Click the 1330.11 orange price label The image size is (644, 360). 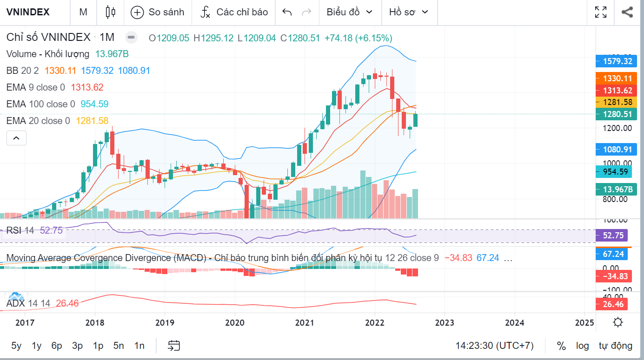[617, 79]
